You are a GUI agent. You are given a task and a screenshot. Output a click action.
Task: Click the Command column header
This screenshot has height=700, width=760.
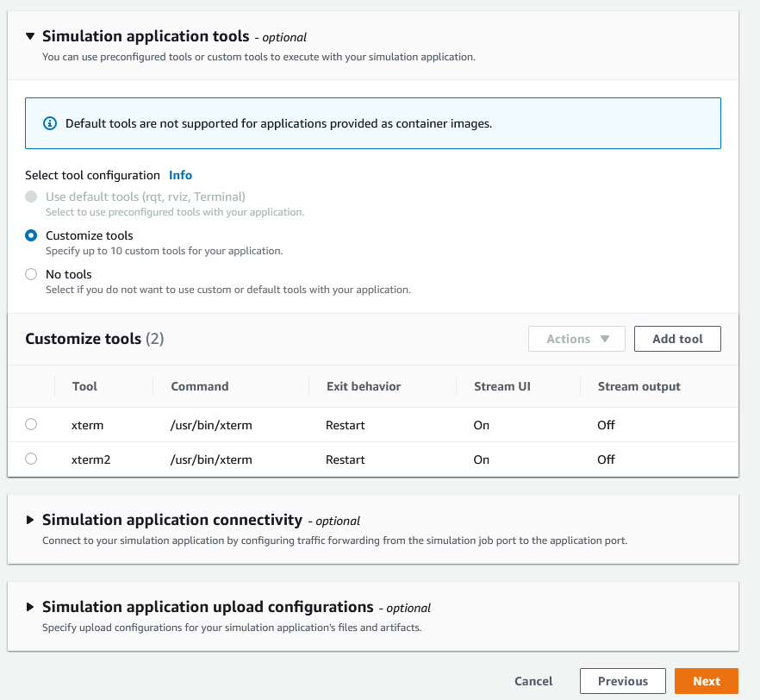pos(200,386)
